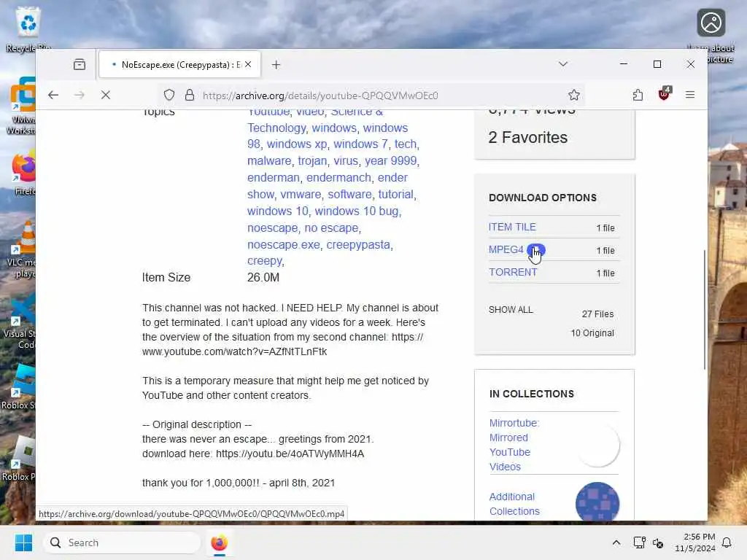Open VMware Workstation desktop shortcut

click(x=21, y=106)
